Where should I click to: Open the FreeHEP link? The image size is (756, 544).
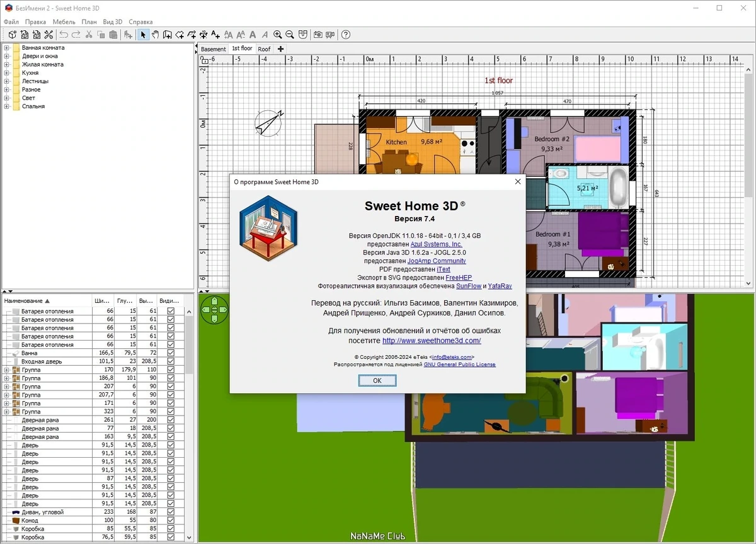[x=459, y=278]
